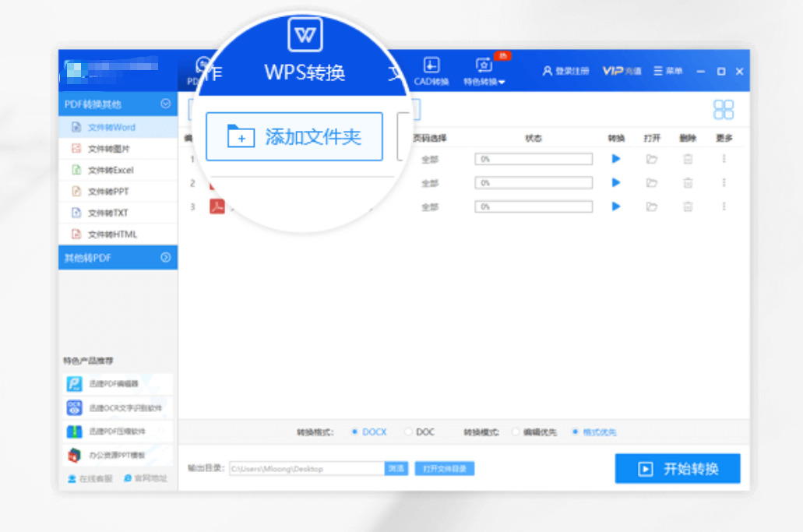Delete row 2 file with trash icon

tap(688, 183)
